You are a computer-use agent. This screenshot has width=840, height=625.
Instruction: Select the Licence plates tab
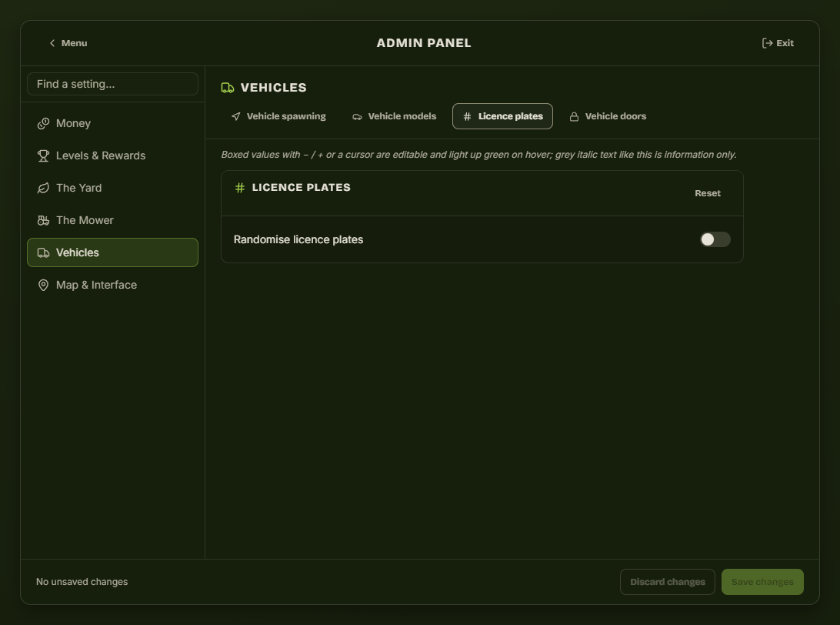click(x=502, y=116)
